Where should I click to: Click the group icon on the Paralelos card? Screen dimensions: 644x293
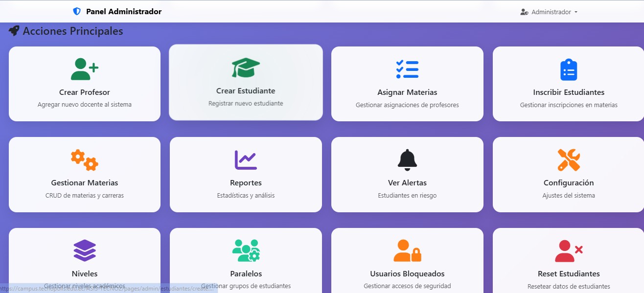tap(246, 249)
